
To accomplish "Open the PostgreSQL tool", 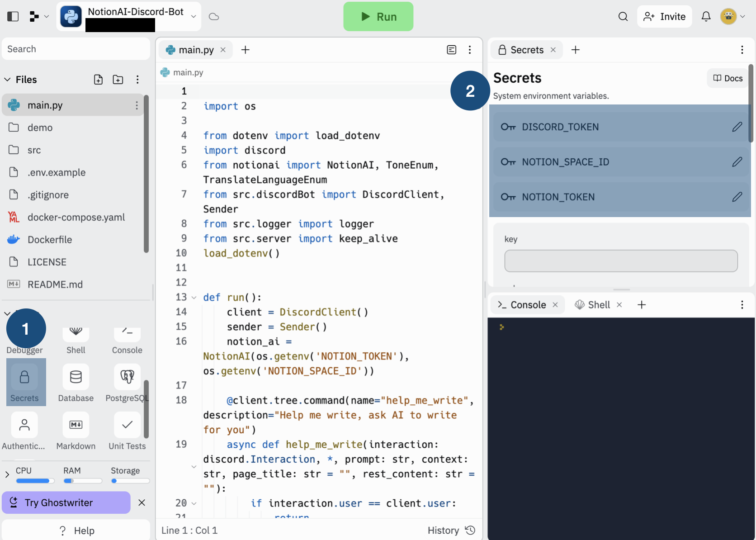I will coord(127,382).
